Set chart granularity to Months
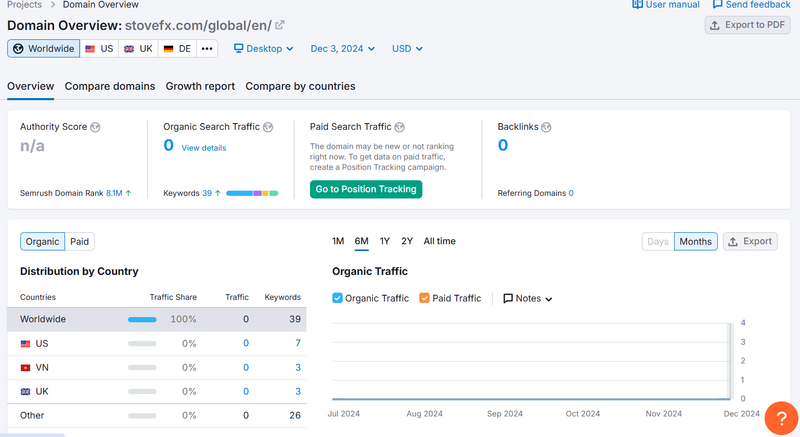Viewport: 800px width, 437px height. [695, 242]
